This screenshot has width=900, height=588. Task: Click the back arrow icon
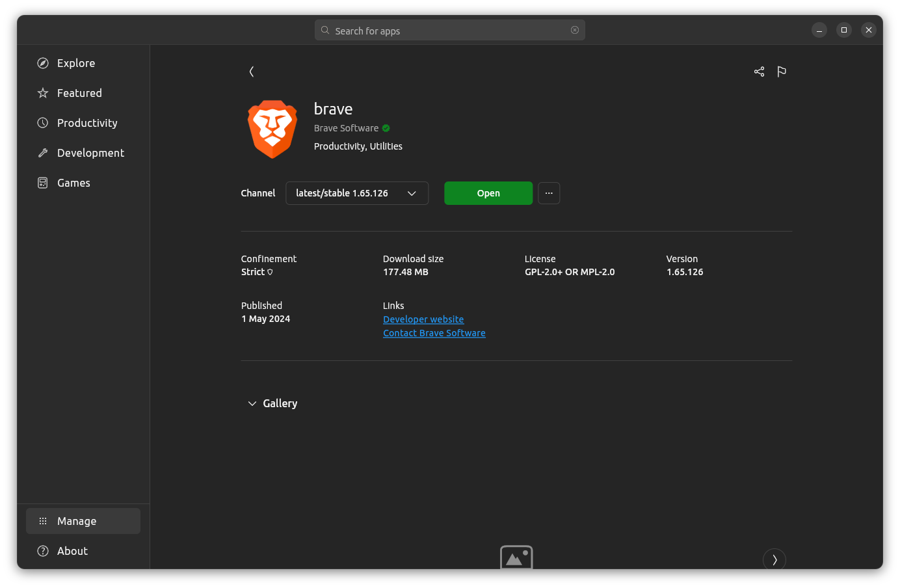click(252, 72)
